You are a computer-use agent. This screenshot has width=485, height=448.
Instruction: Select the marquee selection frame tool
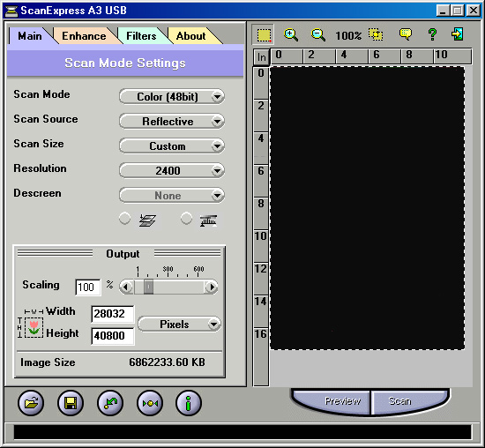tap(264, 35)
